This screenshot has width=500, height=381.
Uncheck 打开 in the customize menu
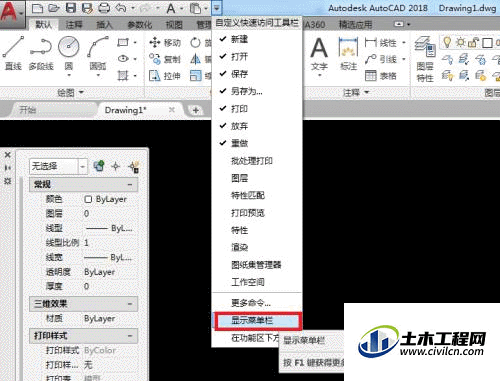click(257, 57)
